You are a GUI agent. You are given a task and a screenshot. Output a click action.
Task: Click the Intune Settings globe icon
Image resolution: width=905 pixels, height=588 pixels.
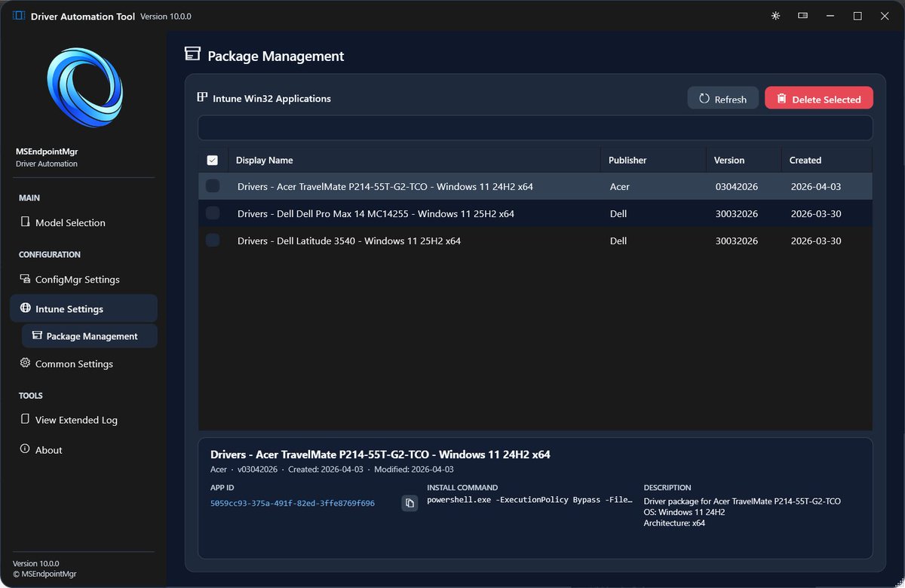click(x=26, y=308)
